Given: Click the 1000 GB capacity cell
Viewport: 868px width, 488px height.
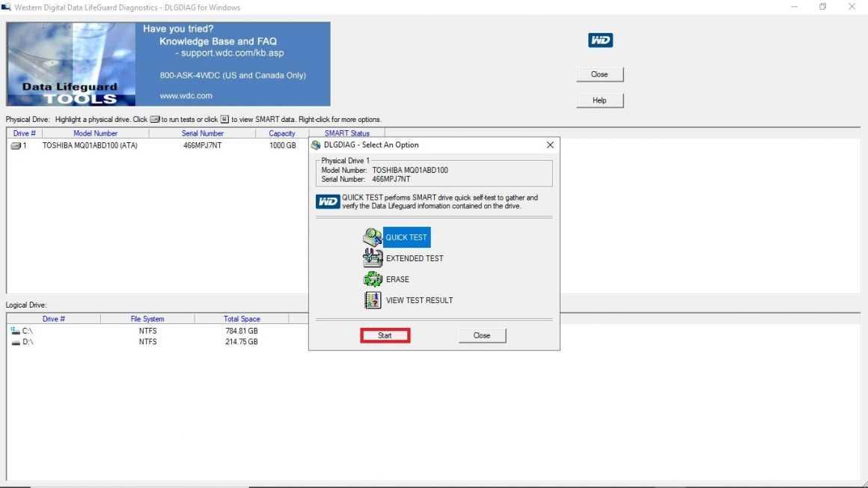Looking at the screenshot, I should (282, 146).
